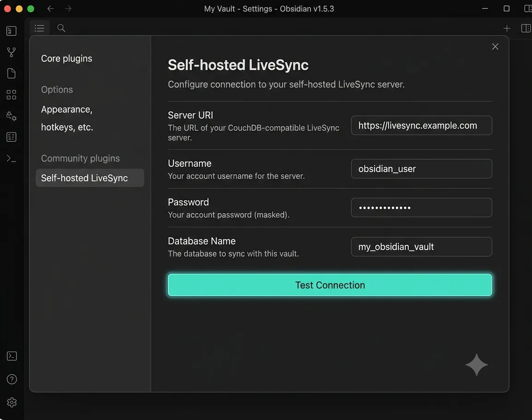
Task: Open the boxed terminal icon near bottom
Action: [12, 356]
